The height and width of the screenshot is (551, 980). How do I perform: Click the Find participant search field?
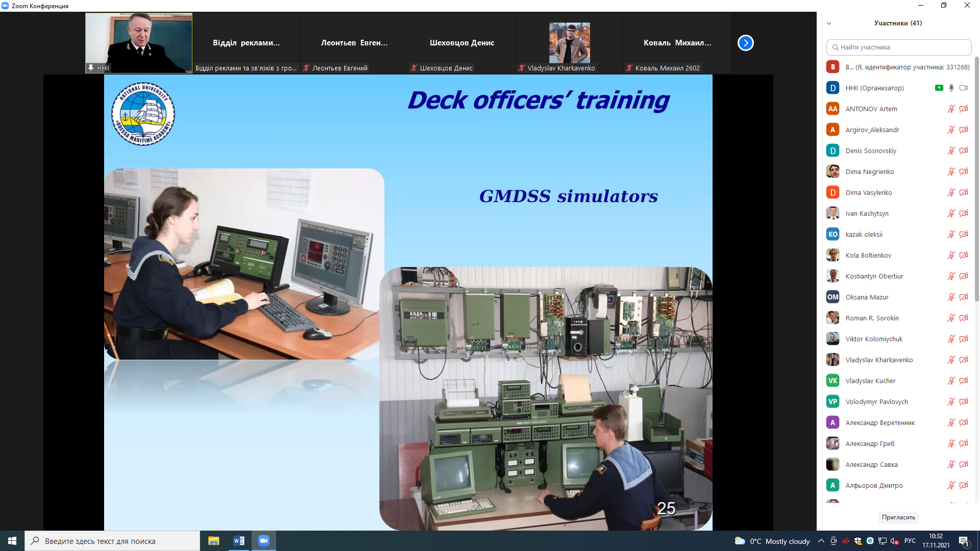[x=898, y=47]
